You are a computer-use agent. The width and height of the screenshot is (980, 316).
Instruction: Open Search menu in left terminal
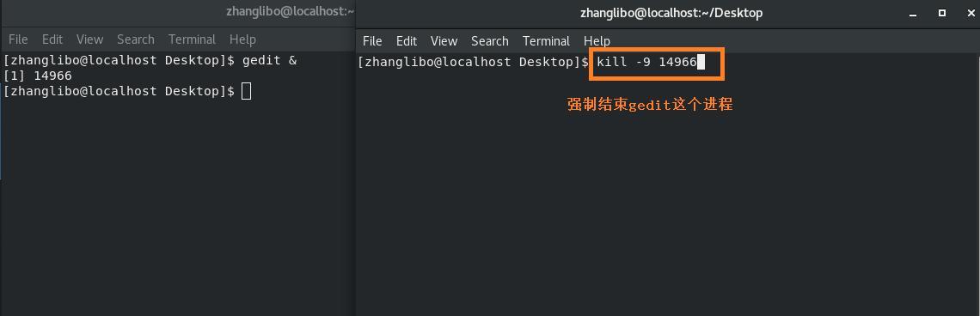click(x=136, y=39)
